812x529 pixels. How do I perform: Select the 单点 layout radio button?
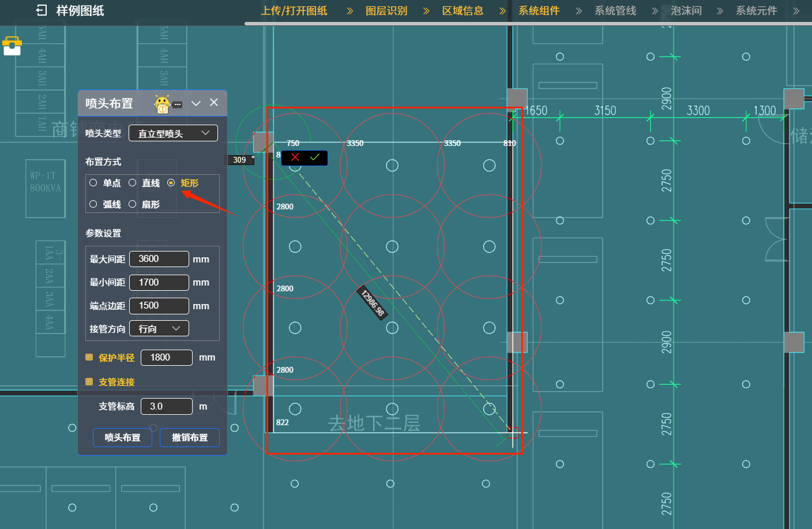[93, 183]
